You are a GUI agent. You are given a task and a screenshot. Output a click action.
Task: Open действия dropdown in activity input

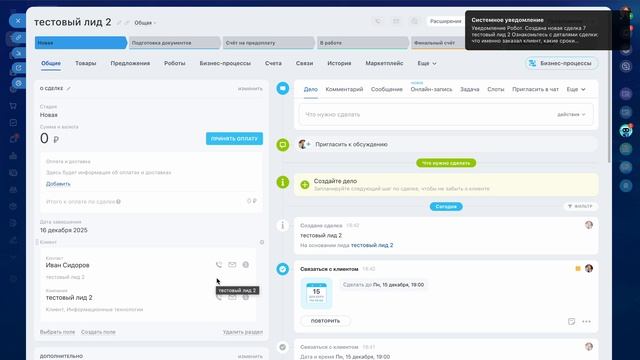pyautogui.click(x=571, y=114)
